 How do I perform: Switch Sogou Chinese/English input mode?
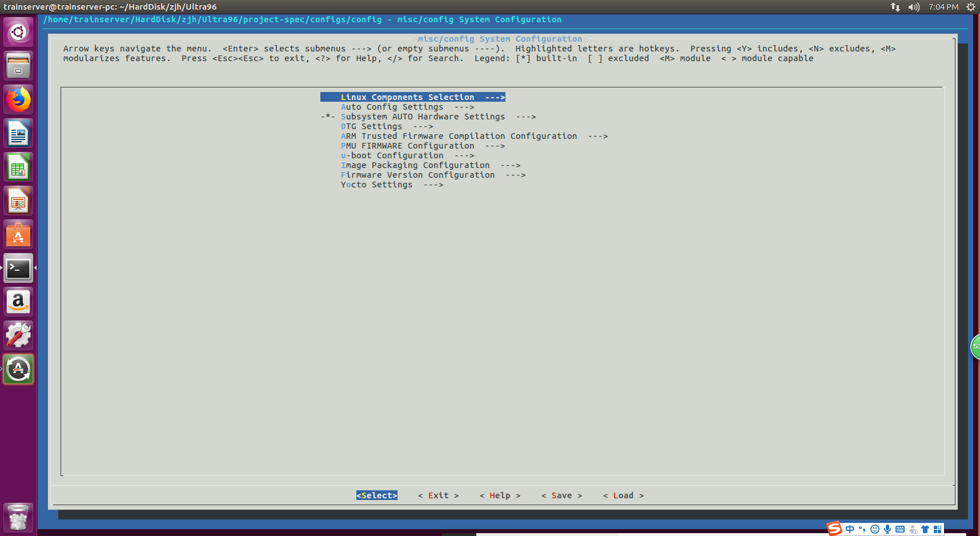click(x=850, y=529)
